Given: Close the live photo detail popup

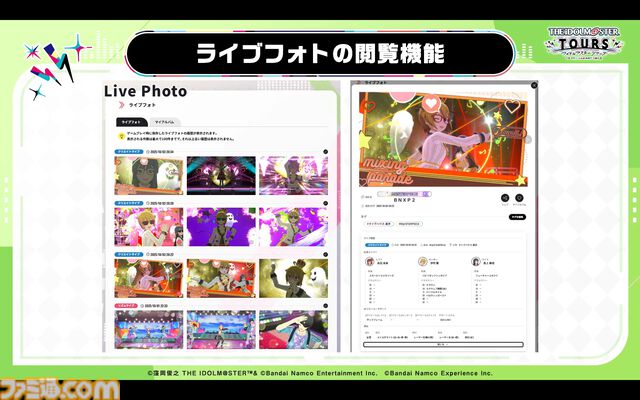Looking at the screenshot, I should click(x=535, y=83).
